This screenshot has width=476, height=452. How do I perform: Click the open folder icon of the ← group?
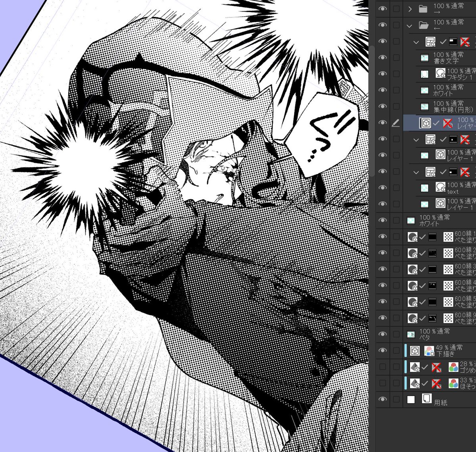point(424,25)
